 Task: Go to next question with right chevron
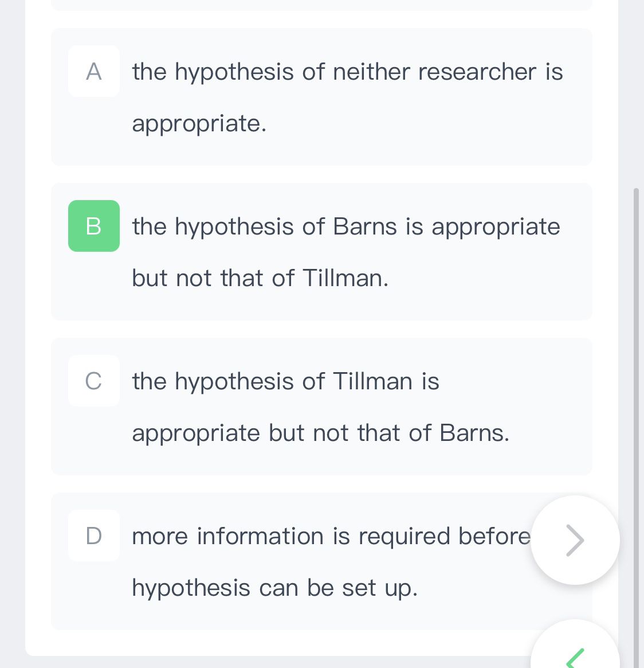575,540
